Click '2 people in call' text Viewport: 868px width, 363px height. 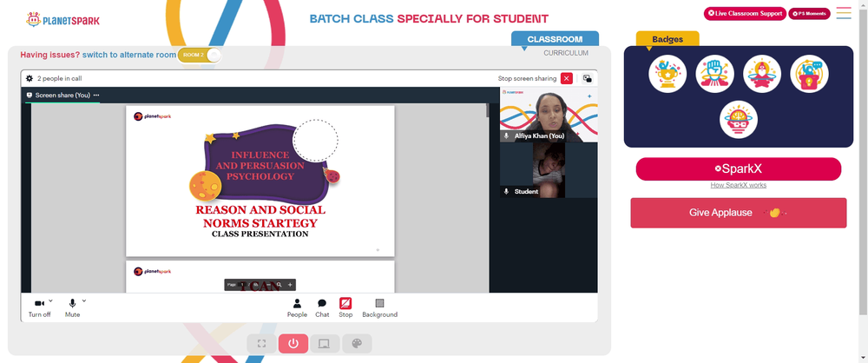[60, 79]
